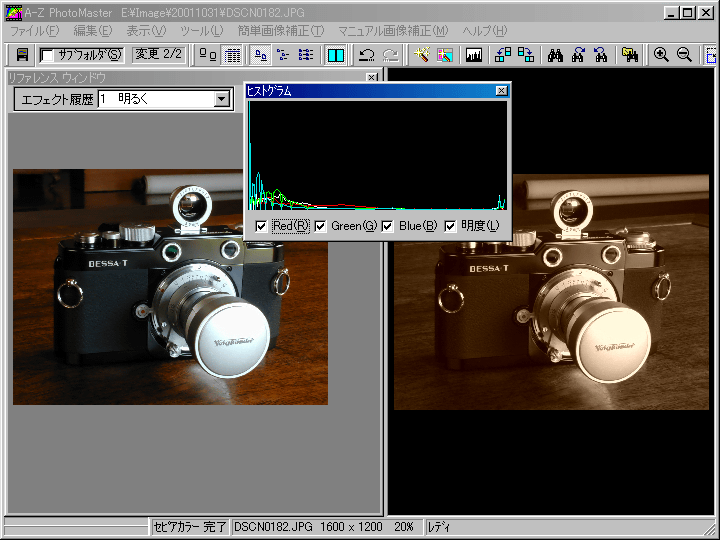The height and width of the screenshot is (540, 720).
Task: Close the リファレンス ウィンドウ panel
Action: 372,78
